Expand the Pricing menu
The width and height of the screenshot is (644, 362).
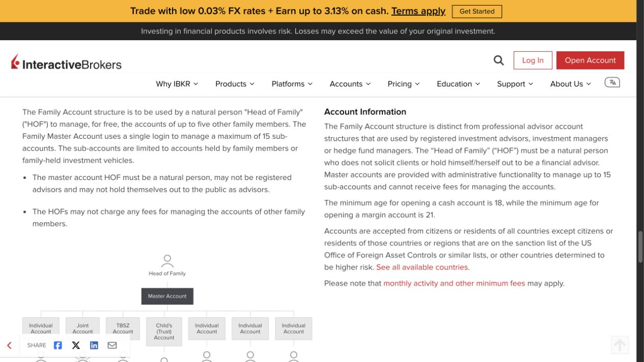[x=404, y=84]
